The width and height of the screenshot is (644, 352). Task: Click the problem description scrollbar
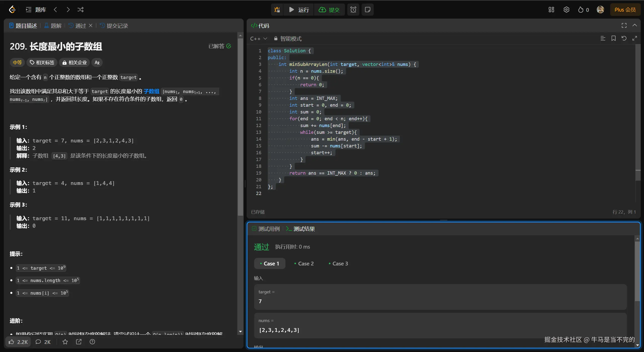pyautogui.click(x=240, y=126)
